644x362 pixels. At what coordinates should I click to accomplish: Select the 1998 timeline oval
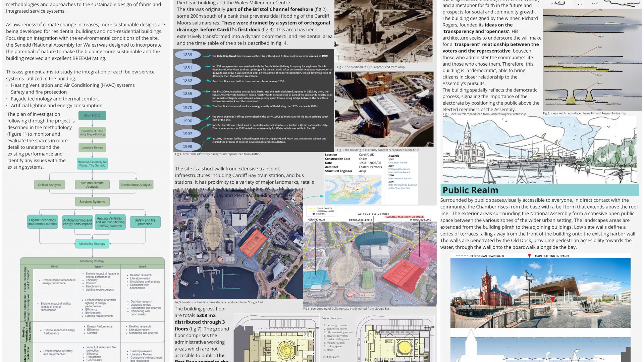187,146
